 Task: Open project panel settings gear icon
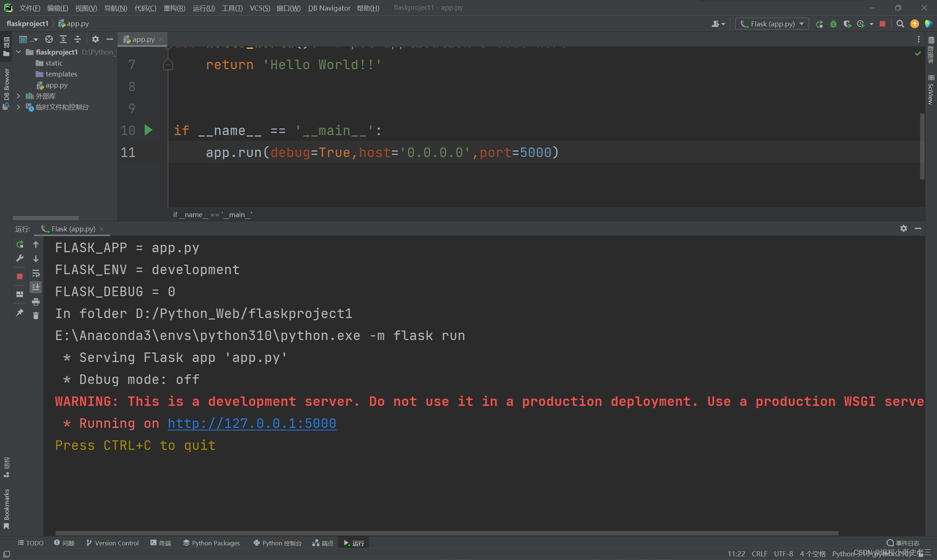95,39
